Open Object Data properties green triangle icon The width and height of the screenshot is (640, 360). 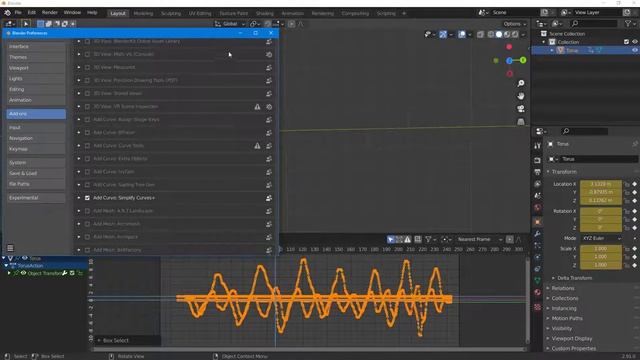pos(537,280)
